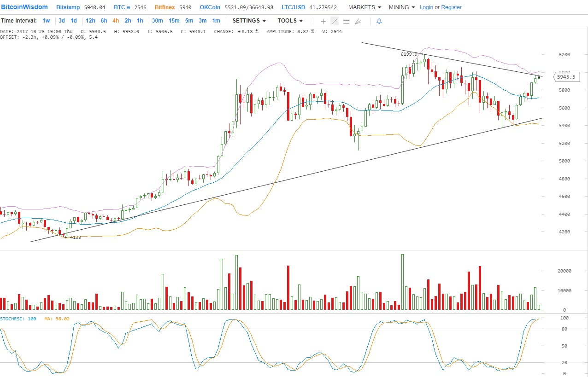
Task: Click the Login link
Action: [x=426, y=7]
